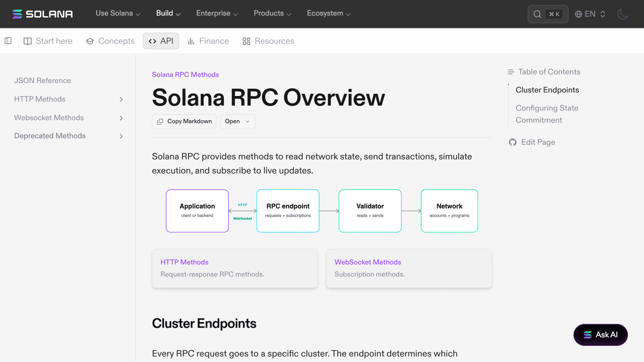Expand the Build menu
This screenshot has height=362, width=644.
coord(169,13)
